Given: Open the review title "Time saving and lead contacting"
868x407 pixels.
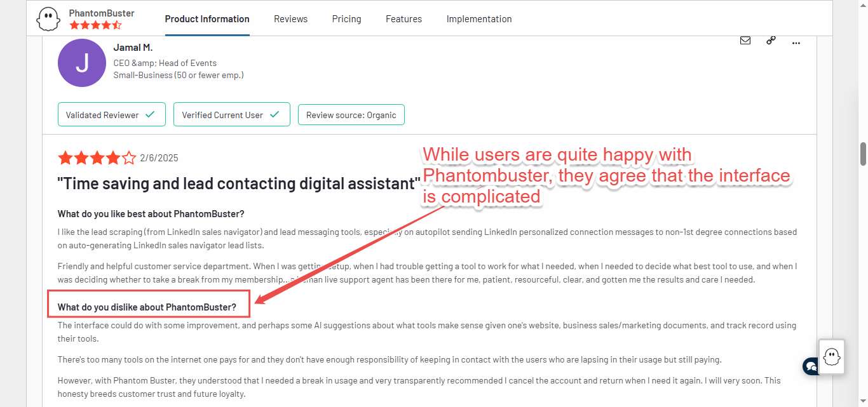Looking at the screenshot, I should pos(239,184).
